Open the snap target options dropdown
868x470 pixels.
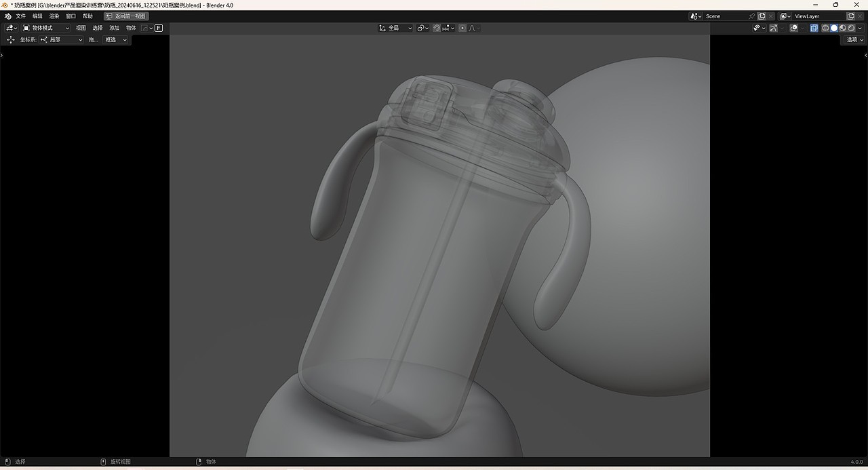(x=448, y=28)
